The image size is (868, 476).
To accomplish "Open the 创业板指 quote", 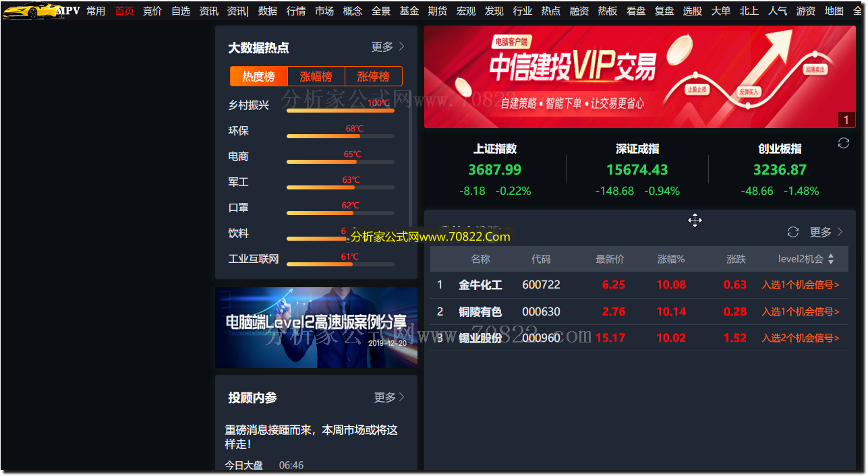I will pyautogui.click(x=780, y=169).
